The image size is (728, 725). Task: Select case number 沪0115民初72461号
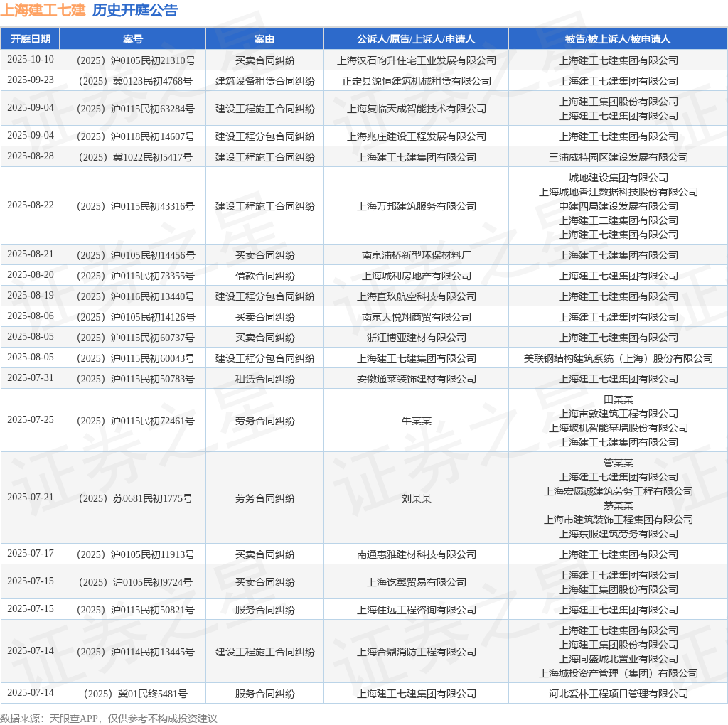tap(136, 421)
